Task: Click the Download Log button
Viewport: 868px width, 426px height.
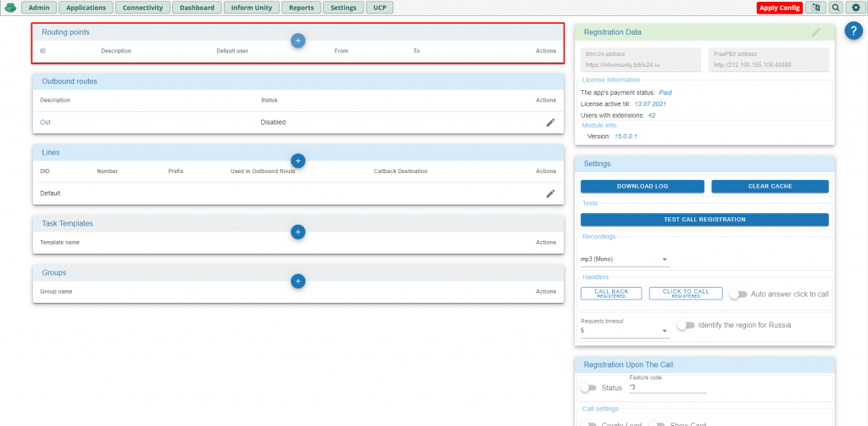Action: (643, 186)
